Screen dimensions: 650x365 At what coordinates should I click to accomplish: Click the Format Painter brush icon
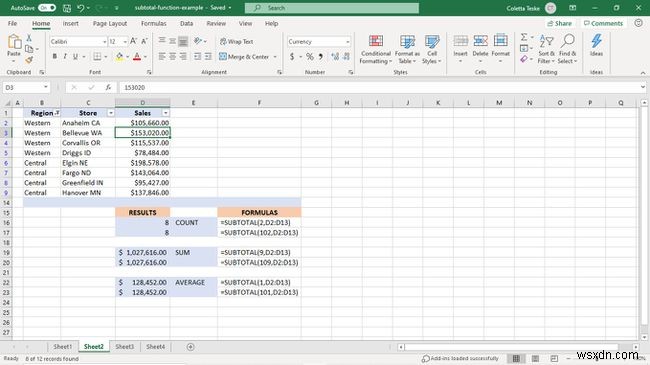[x=29, y=60]
